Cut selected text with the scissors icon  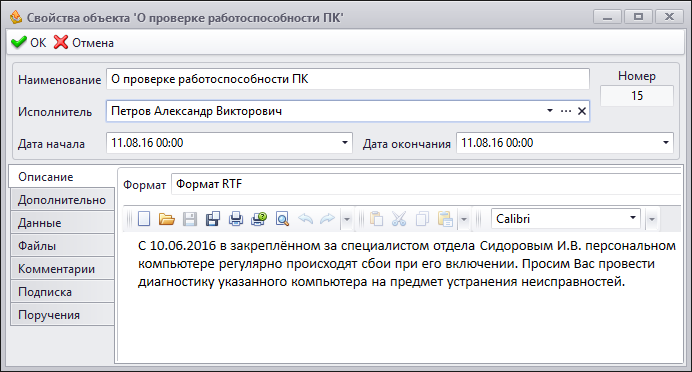(x=399, y=218)
